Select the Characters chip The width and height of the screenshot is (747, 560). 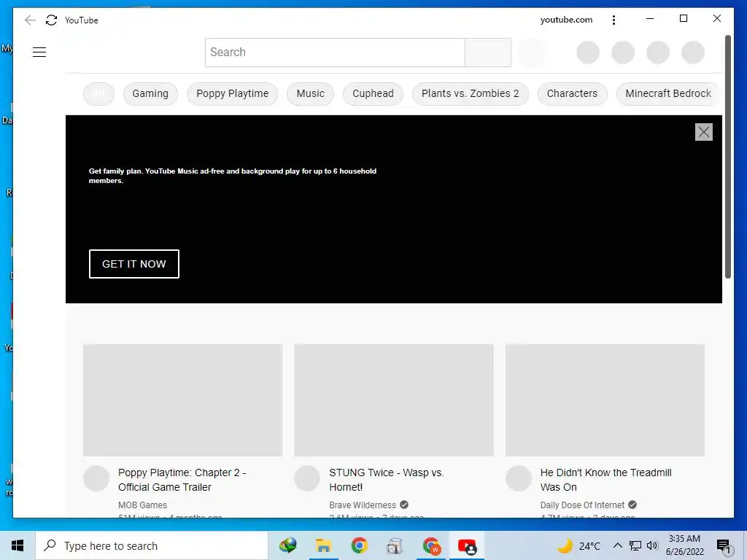click(x=572, y=93)
